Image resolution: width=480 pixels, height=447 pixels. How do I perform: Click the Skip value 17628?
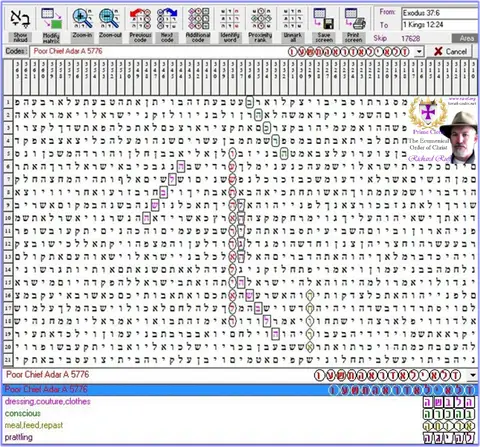click(x=410, y=38)
